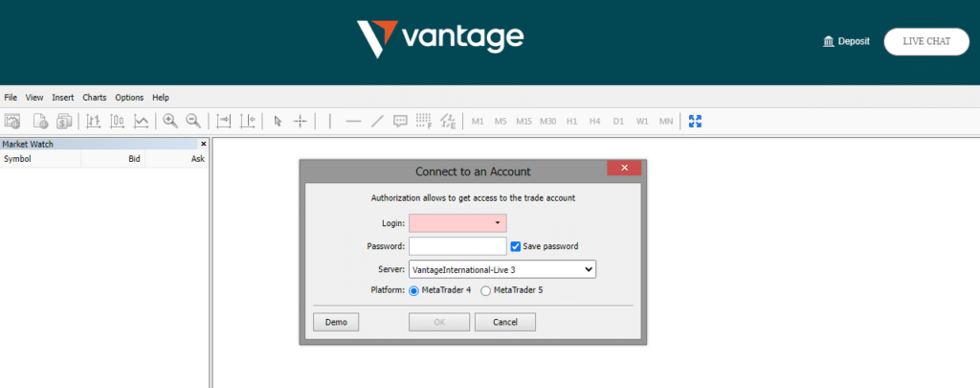The height and width of the screenshot is (388, 980).
Task: Click the Vantage logo
Action: click(x=440, y=38)
